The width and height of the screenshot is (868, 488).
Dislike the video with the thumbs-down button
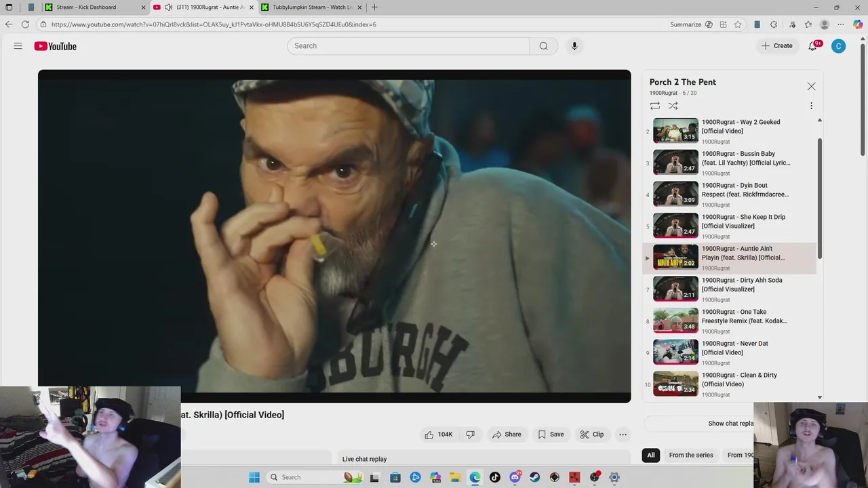pyautogui.click(x=470, y=434)
